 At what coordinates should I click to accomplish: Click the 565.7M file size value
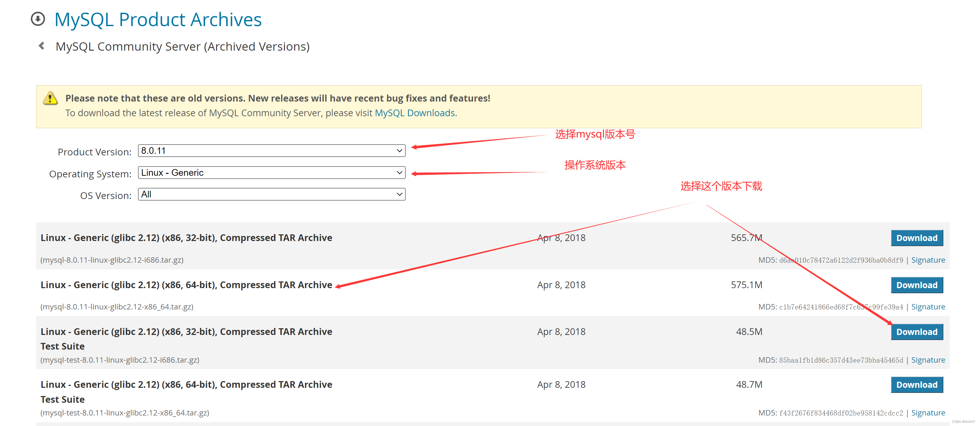[x=746, y=238]
